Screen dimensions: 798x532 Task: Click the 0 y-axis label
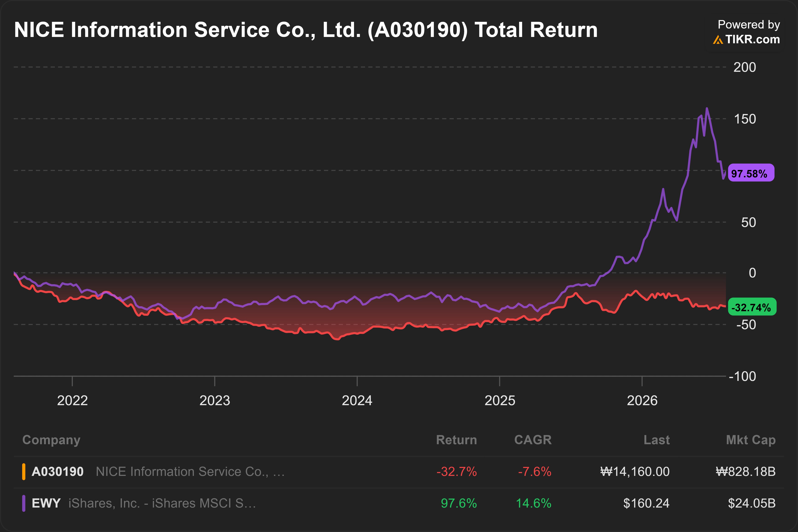tap(752, 273)
